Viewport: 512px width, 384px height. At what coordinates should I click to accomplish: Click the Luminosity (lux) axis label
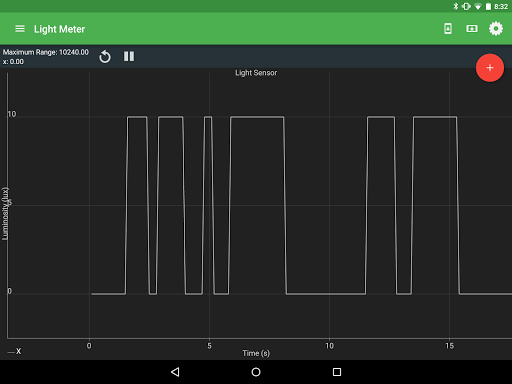[x=5, y=213]
